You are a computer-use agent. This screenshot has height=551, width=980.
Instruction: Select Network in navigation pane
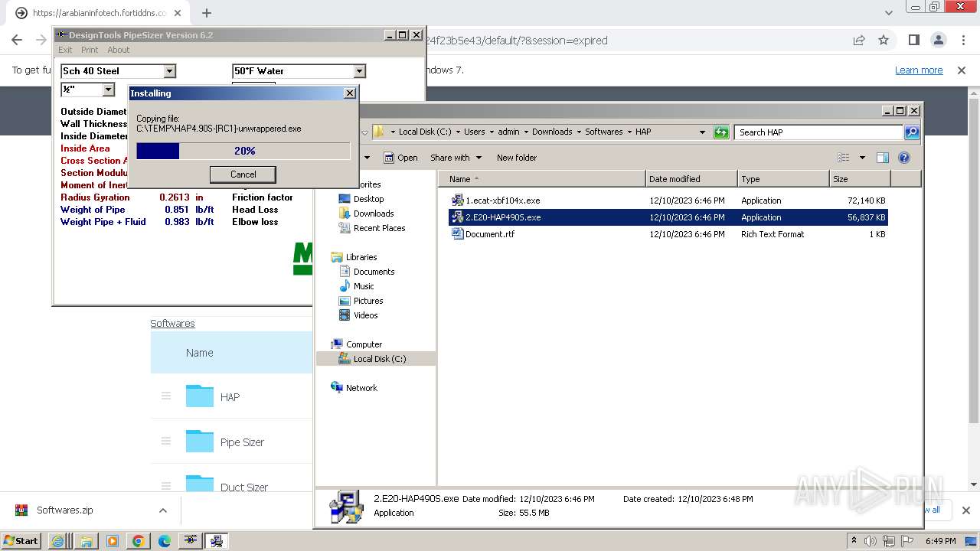tap(361, 388)
